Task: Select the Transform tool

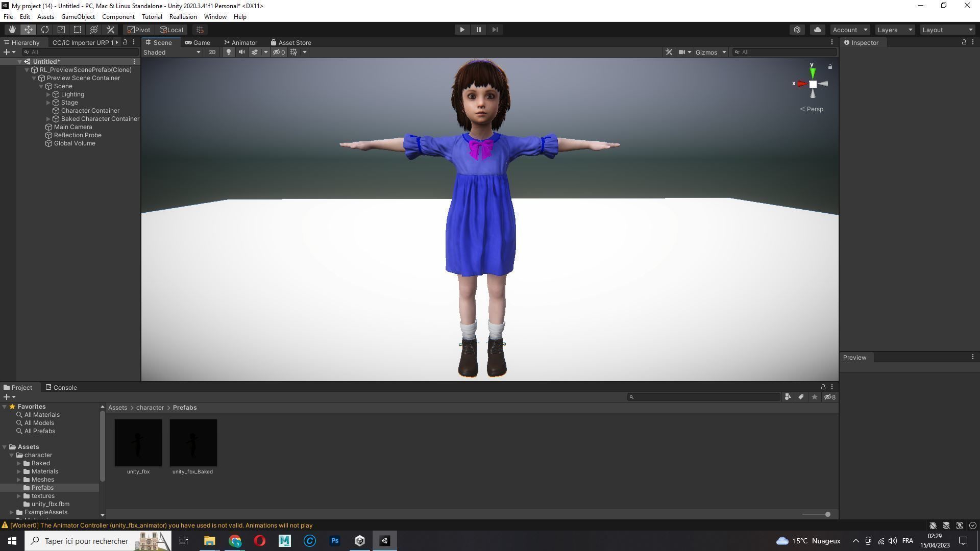Action: point(94,30)
